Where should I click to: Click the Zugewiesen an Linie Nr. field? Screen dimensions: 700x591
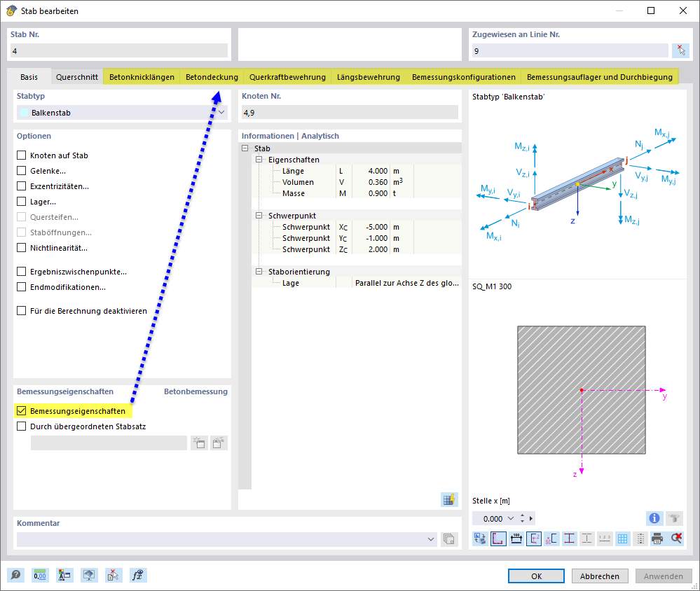coord(570,51)
